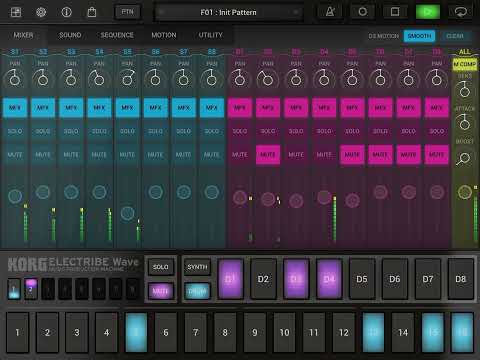Toggle MFX on channel S1

(15, 108)
